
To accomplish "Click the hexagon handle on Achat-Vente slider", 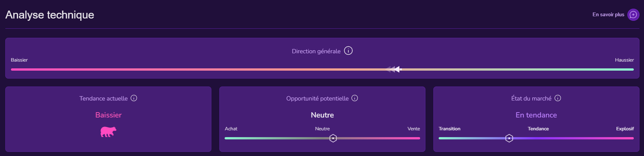I will click(333, 138).
